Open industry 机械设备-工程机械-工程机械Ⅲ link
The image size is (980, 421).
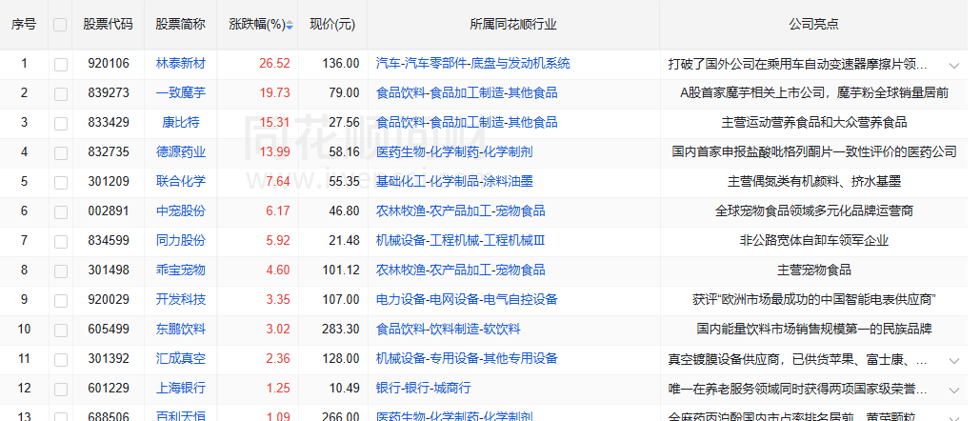pos(461,240)
